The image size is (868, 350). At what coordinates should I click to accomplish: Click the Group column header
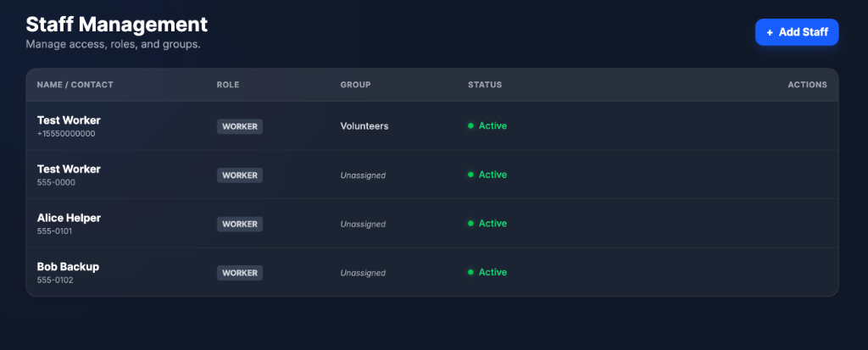tap(355, 85)
